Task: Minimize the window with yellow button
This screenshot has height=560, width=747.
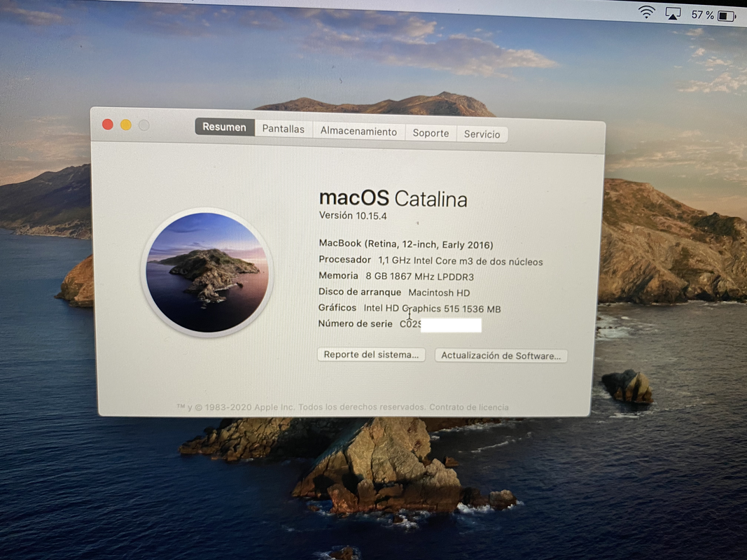Action: coord(126,125)
